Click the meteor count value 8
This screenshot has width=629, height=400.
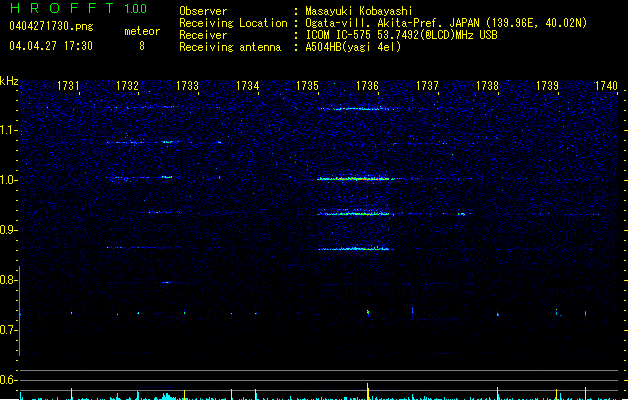pos(142,46)
